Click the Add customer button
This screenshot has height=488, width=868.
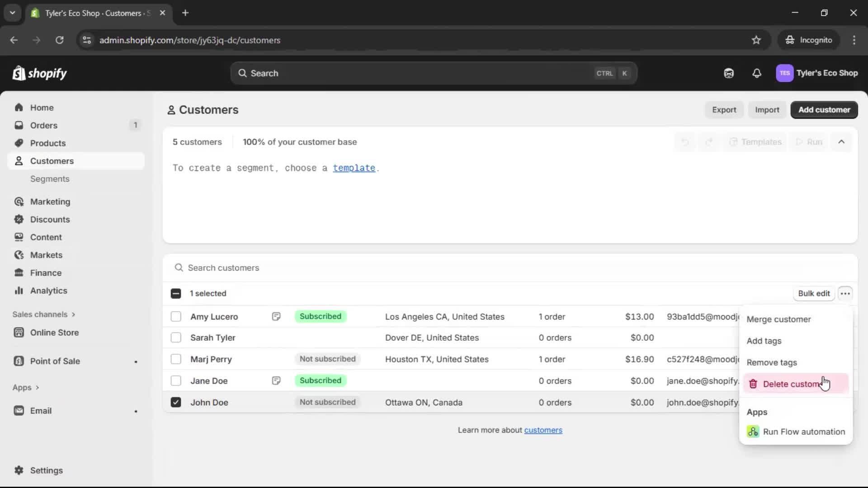(824, 110)
